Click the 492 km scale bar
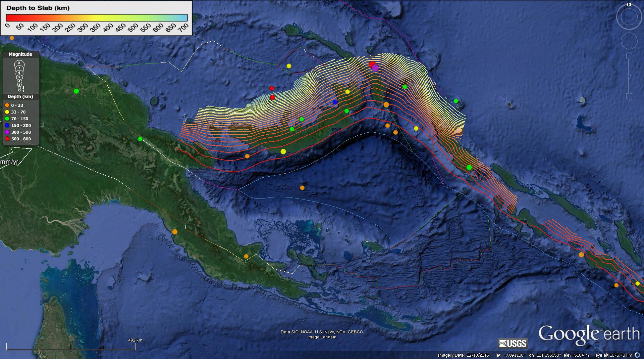Image resolution: width=644 pixels, height=359 pixels. tap(71, 347)
